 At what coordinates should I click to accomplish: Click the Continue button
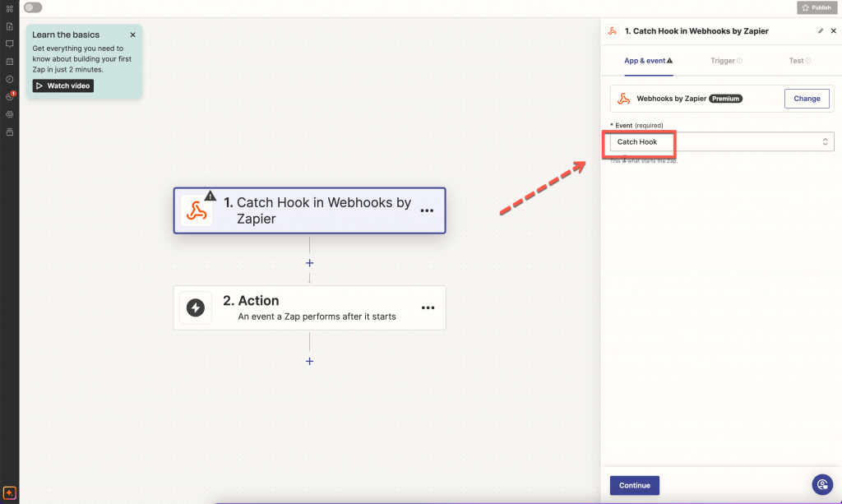[x=634, y=485]
